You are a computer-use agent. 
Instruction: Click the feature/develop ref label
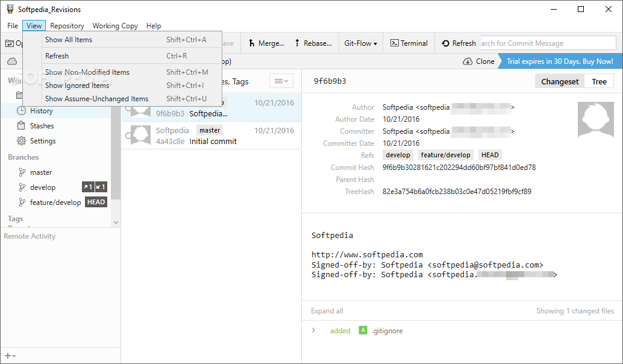pos(445,155)
